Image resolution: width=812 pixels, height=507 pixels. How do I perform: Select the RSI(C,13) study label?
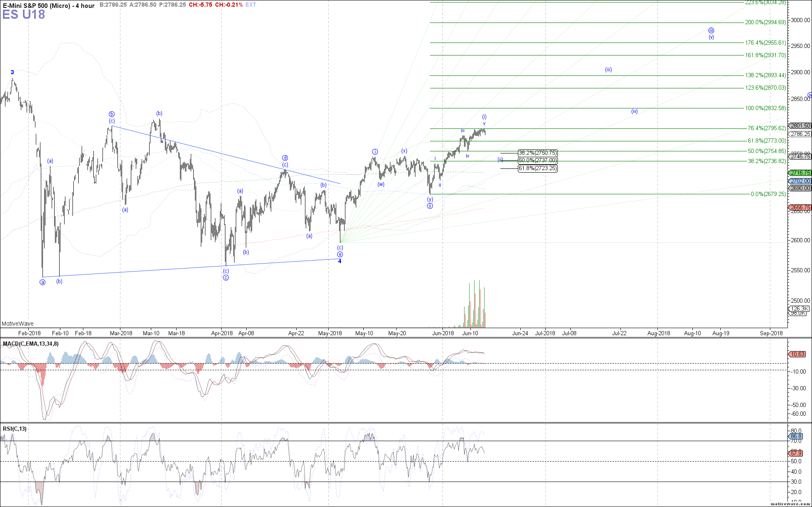coord(15,429)
